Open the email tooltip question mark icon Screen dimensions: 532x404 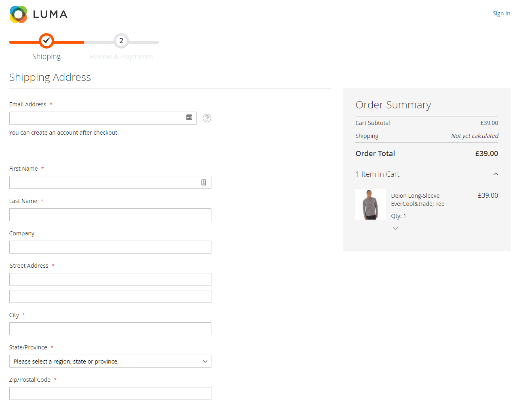207,118
